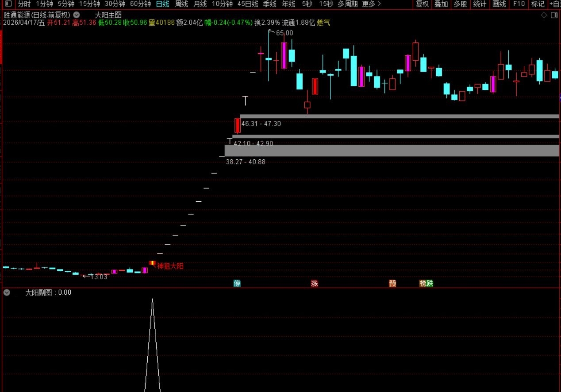Click the 榜 event marker on timeline
The width and height of the screenshot is (561, 392).
(x=423, y=283)
